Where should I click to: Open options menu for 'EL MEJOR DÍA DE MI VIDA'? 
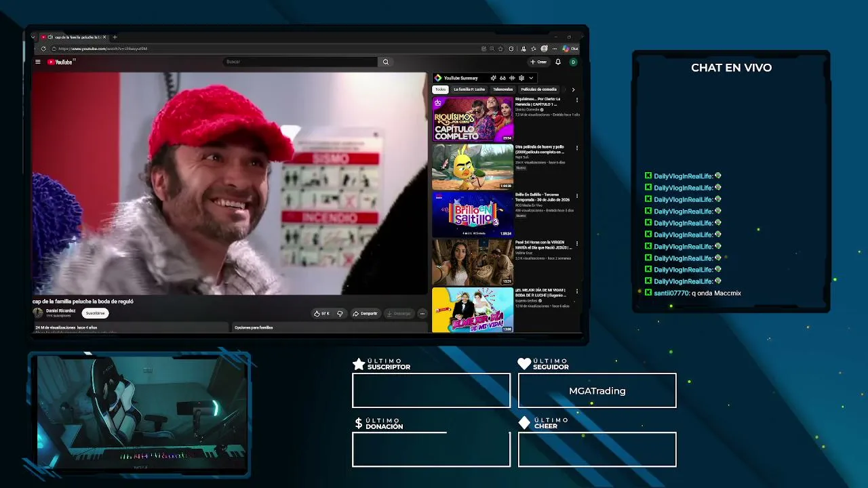[577, 291]
